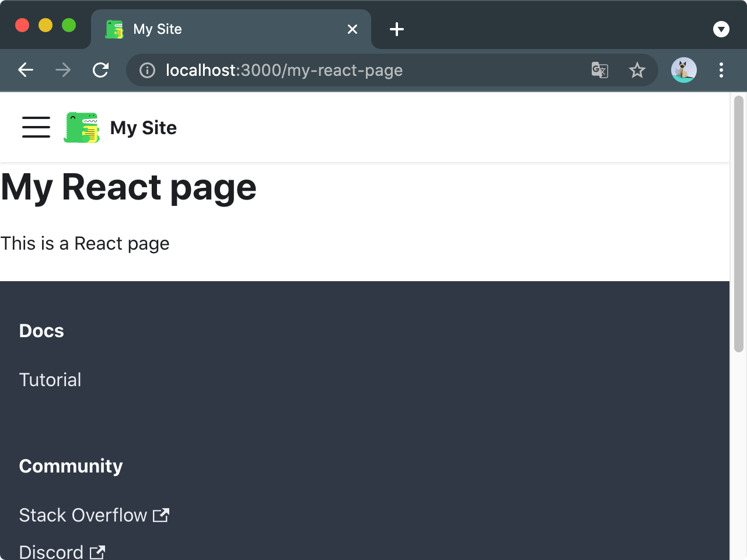Follow the Discord footer link
The image size is (747, 560).
click(62, 551)
